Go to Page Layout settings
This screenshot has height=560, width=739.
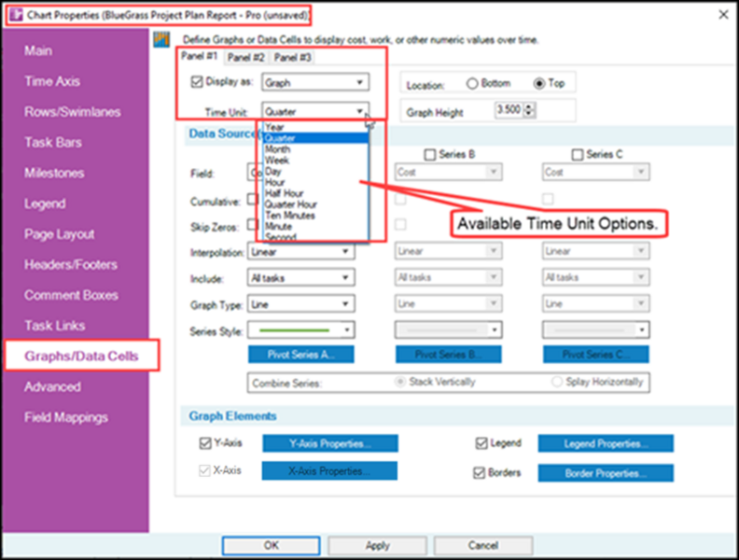60,234
